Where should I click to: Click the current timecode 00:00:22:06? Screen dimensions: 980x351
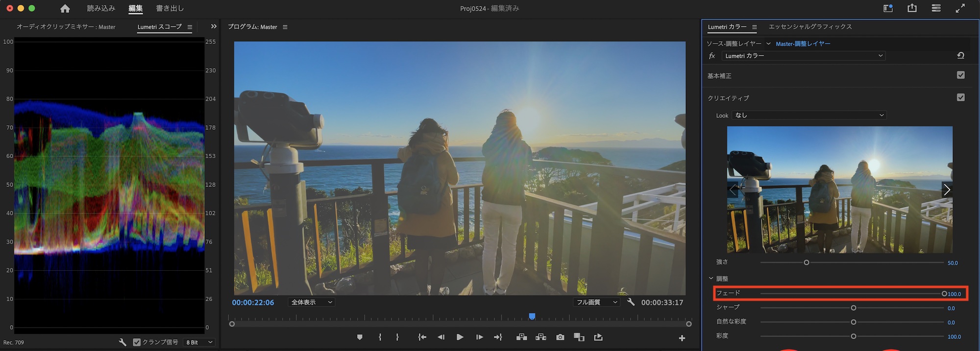[x=253, y=303]
